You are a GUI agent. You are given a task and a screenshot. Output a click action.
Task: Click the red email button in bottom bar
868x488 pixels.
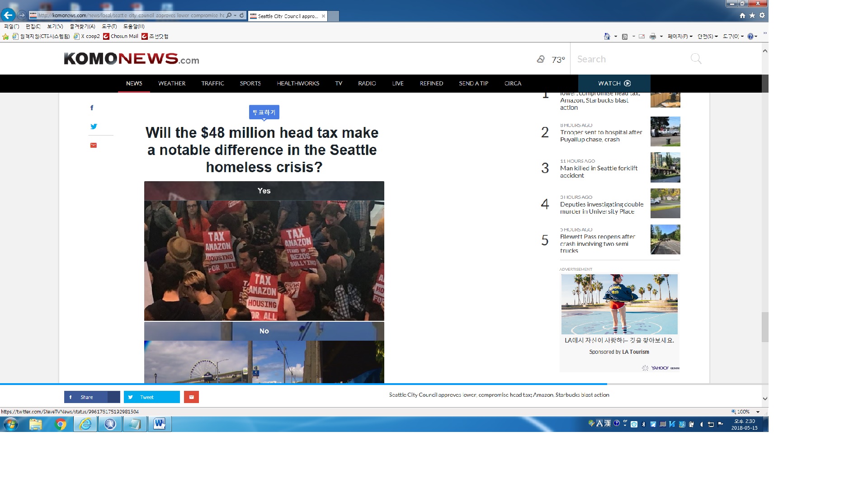click(x=191, y=397)
